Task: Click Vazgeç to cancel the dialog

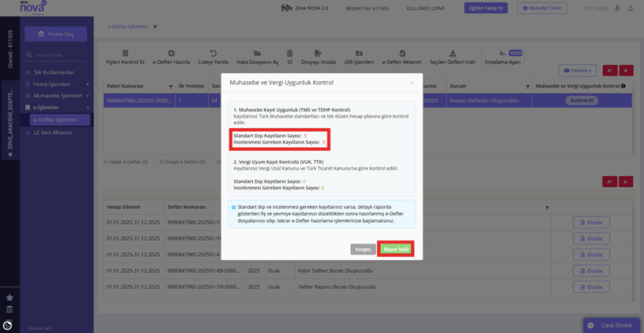Action: tap(363, 249)
